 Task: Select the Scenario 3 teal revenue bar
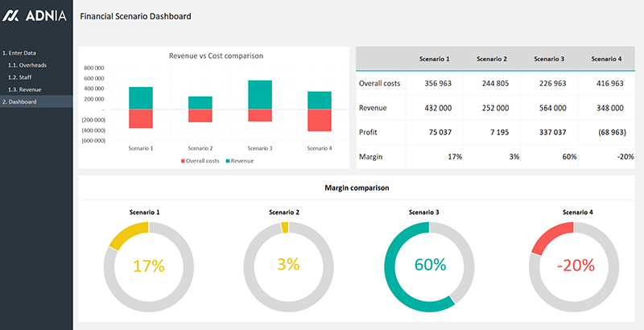tap(260, 94)
